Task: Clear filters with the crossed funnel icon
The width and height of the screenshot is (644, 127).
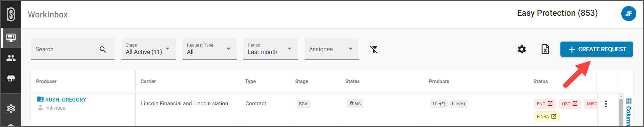Action: (x=373, y=49)
